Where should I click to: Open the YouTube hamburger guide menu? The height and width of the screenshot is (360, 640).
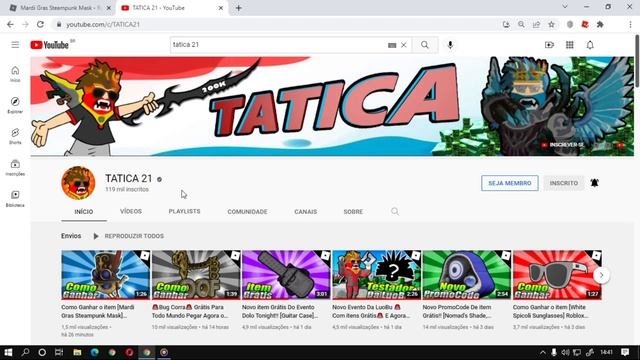coord(15,44)
